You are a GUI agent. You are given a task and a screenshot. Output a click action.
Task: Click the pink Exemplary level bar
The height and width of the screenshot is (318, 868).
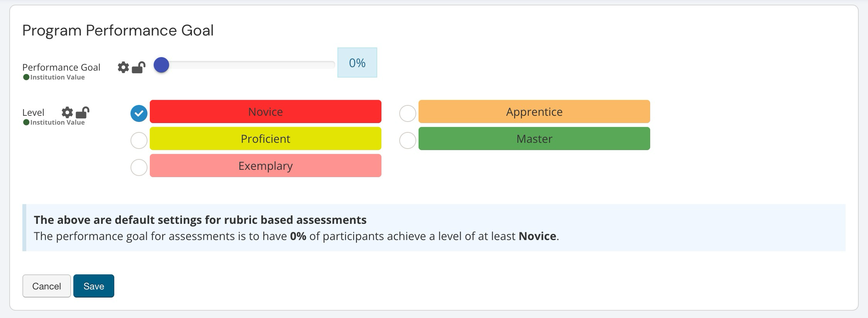265,166
